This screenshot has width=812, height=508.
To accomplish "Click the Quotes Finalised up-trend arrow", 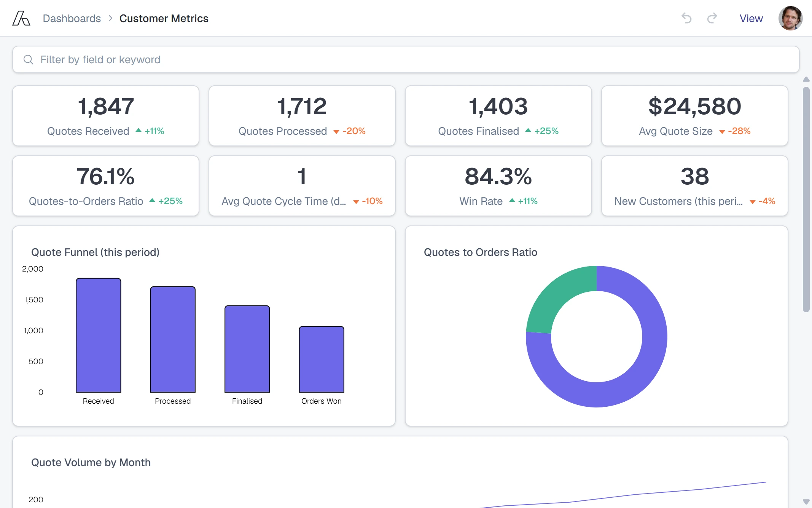I will click(528, 131).
